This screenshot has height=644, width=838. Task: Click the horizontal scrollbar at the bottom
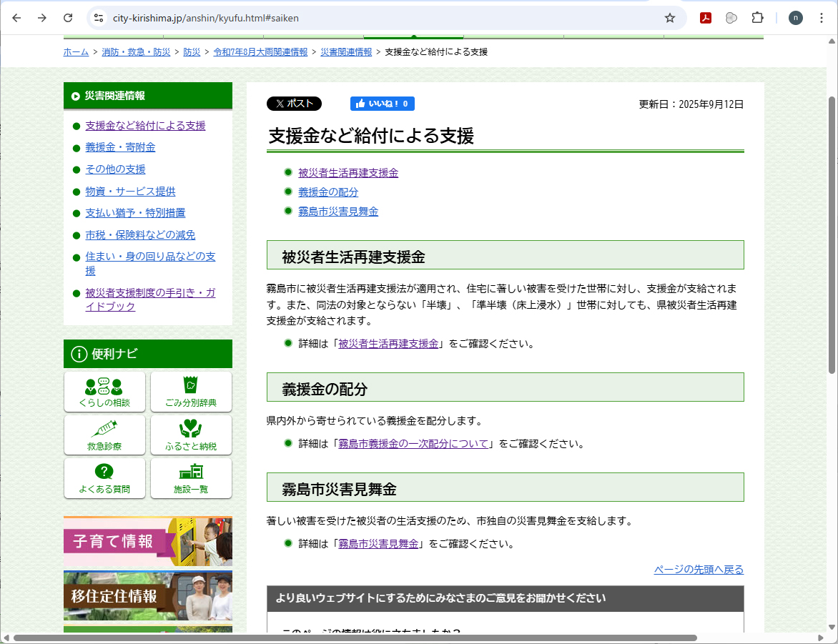[x=355, y=638]
